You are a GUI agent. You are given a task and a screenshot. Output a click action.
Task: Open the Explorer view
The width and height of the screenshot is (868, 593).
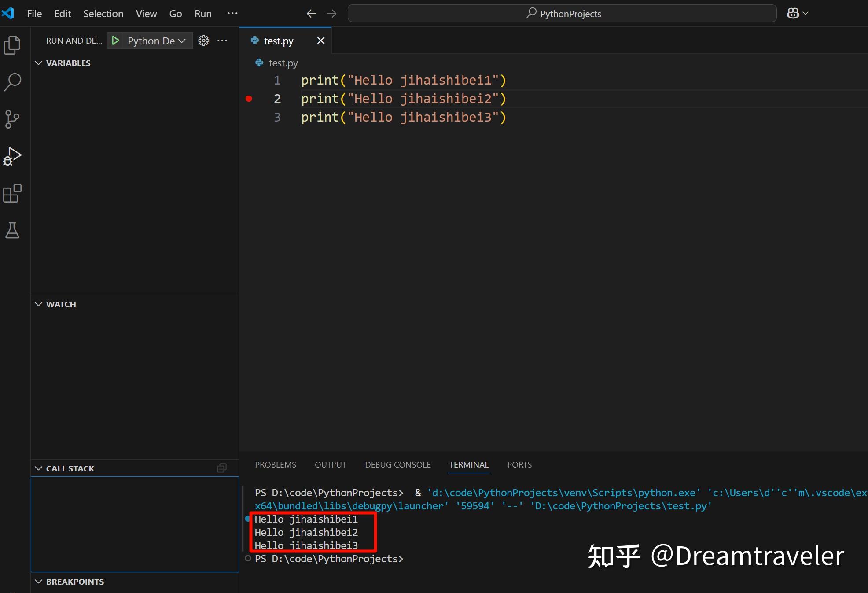point(12,45)
